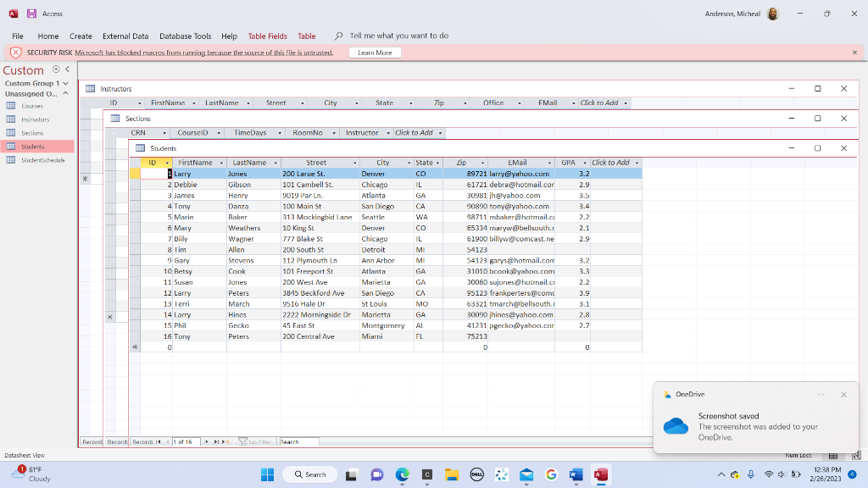The height and width of the screenshot is (488, 868).
Task: Open the External Data ribbon tab
Action: [125, 36]
